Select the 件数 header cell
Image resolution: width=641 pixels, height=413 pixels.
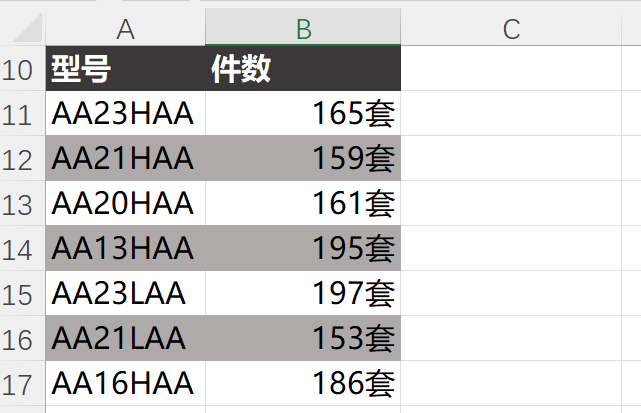pyautogui.click(x=303, y=70)
